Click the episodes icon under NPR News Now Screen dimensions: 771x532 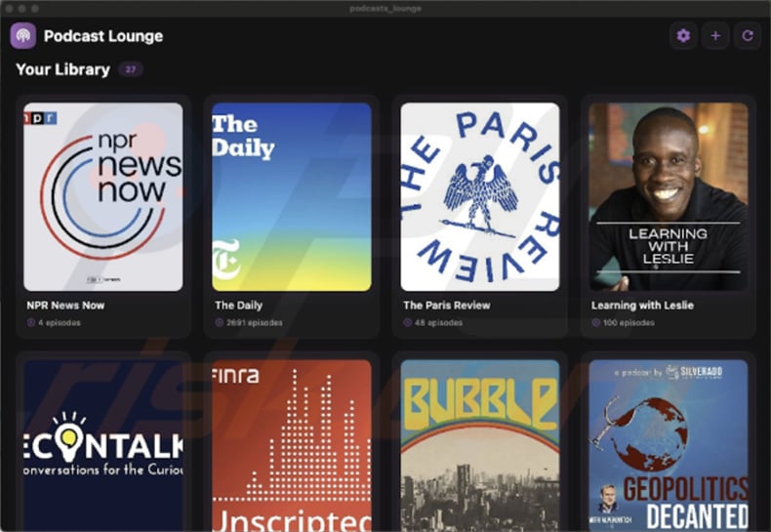tap(31, 323)
